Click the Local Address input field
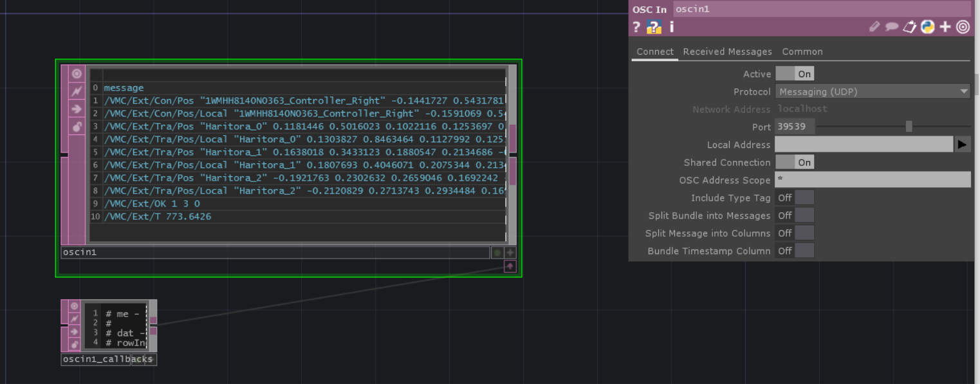The width and height of the screenshot is (980, 384). pos(864,145)
